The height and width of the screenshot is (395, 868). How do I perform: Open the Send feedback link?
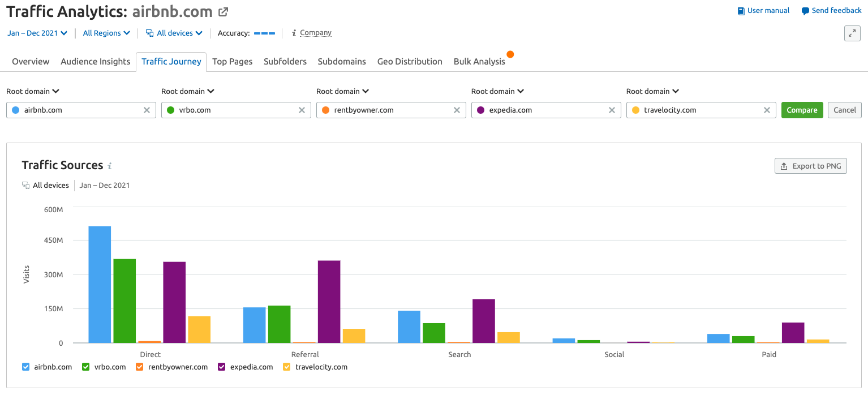click(x=832, y=11)
